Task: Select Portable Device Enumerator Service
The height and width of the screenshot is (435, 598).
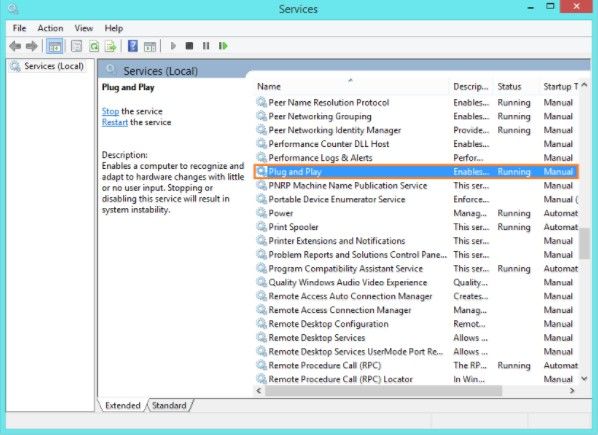Action: 337,199
